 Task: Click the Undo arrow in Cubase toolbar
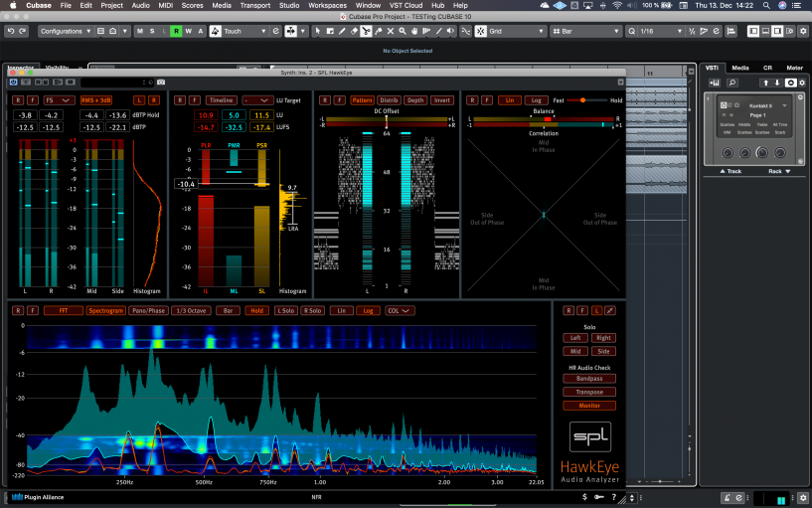[x=10, y=31]
